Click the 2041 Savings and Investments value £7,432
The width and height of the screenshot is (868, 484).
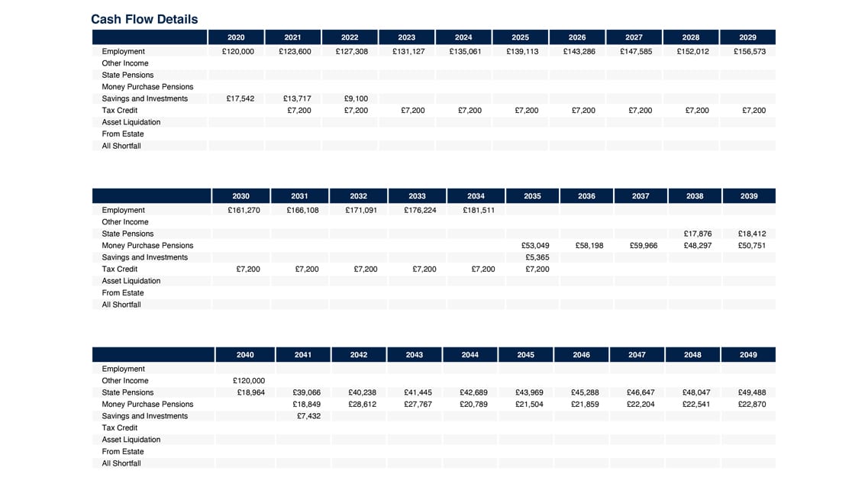point(308,416)
